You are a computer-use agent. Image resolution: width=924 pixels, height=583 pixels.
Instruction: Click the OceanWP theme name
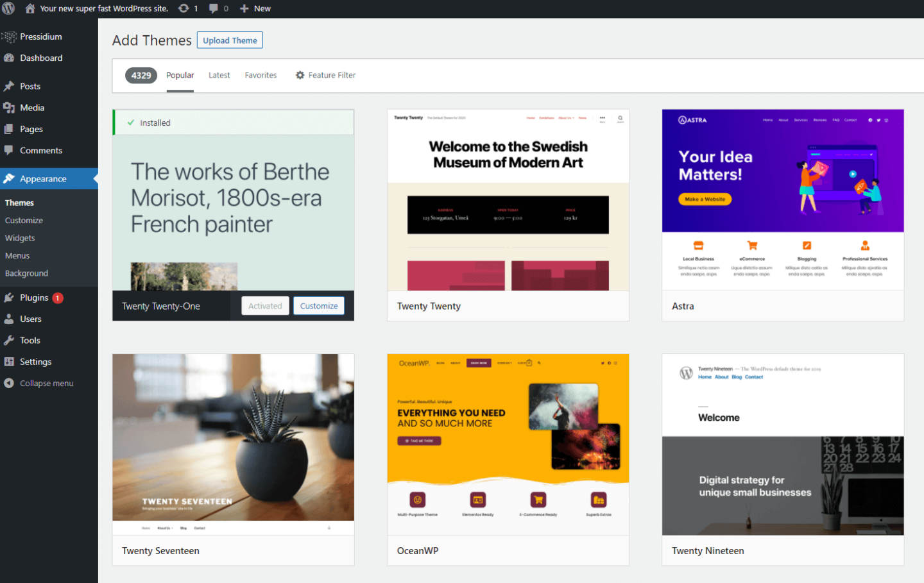(x=418, y=550)
